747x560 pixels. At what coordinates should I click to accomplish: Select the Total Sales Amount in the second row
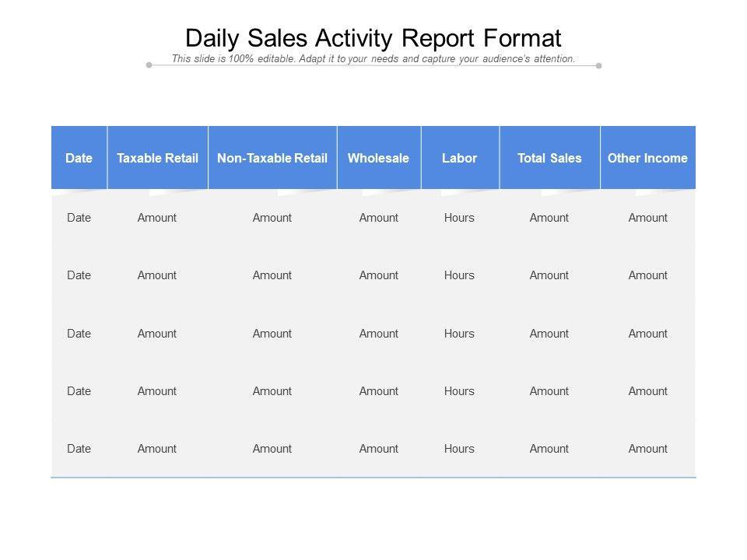tap(549, 275)
